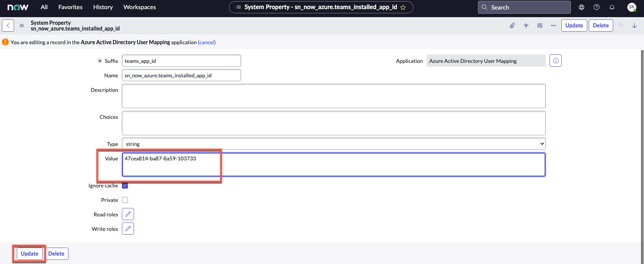Go to next record down arrow
This screenshot has width=644, height=264.
coord(634,26)
